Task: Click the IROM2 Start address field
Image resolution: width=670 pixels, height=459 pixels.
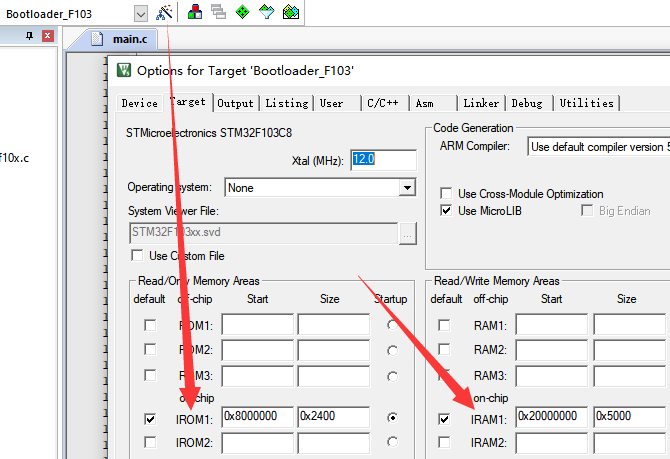Action: click(x=258, y=443)
